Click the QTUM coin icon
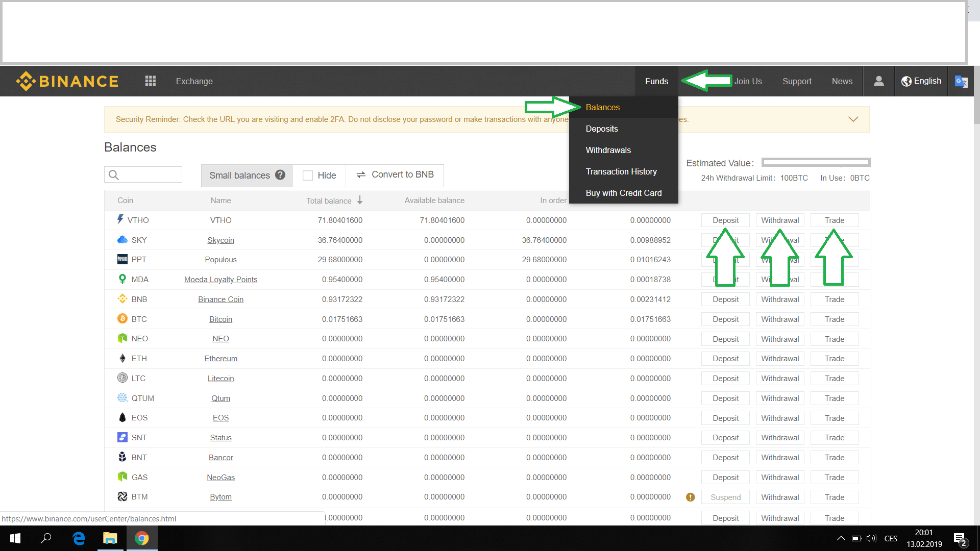Viewport: 980px width, 551px height. (x=122, y=398)
